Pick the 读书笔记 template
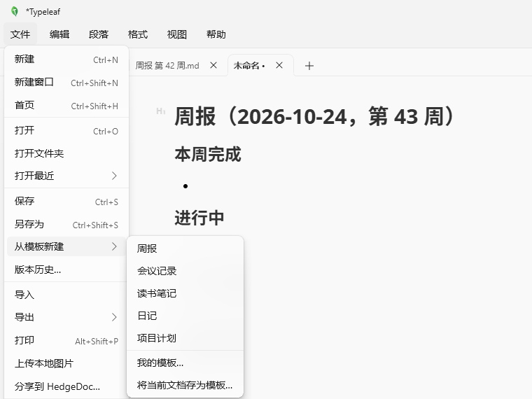This screenshot has width=532, height=399. [x=185, y=293]
